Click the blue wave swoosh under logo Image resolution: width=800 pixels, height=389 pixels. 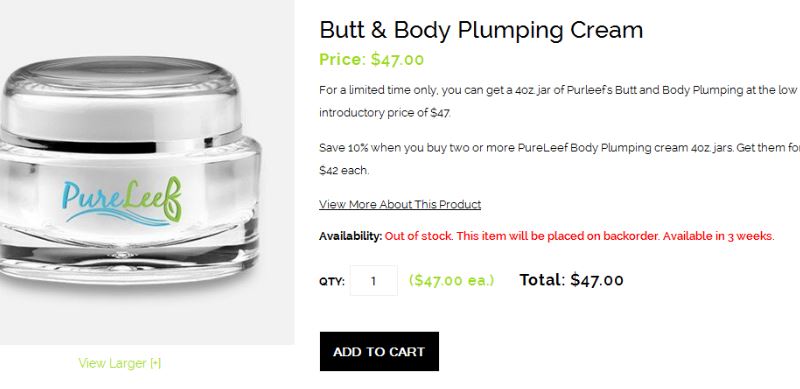[117, 218]
